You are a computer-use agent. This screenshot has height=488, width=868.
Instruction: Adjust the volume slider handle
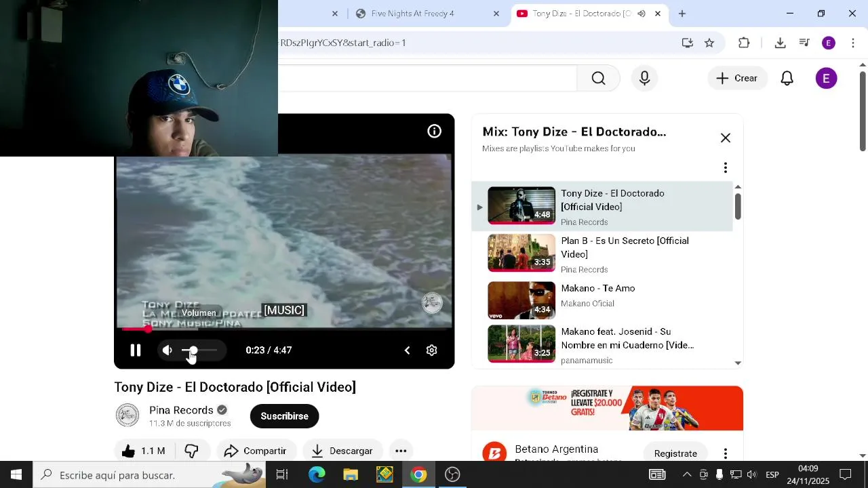[x=193, y=350]
